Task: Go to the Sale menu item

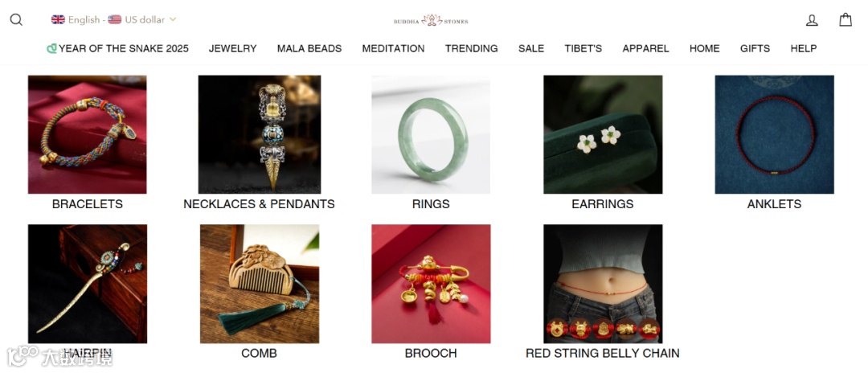Action: pos(531,49)
